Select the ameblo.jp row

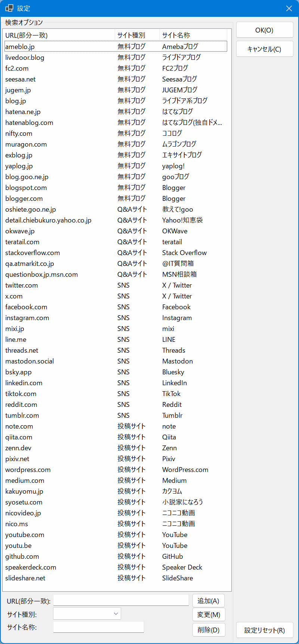pos(115,46)
